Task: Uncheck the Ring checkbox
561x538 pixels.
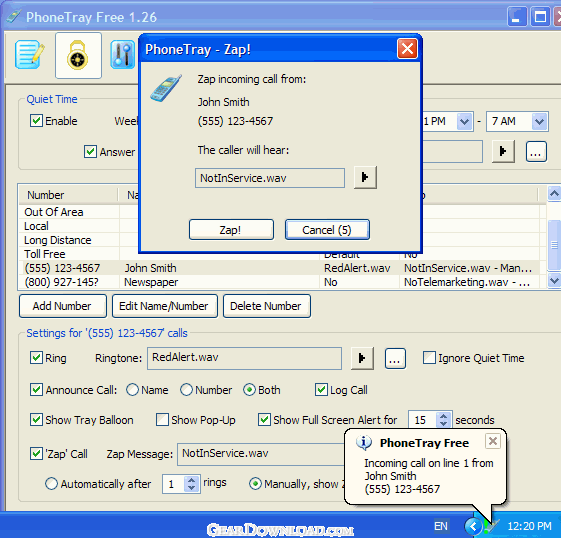Action: 36,358
